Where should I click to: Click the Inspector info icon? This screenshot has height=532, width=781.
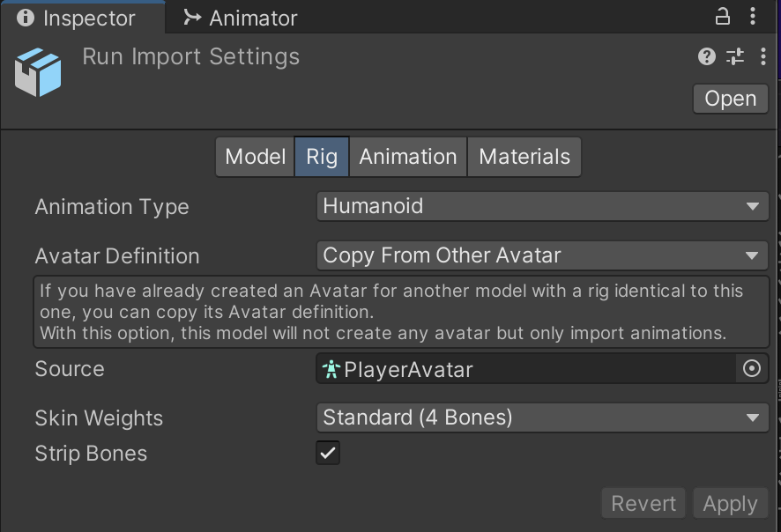click(26, 18)
